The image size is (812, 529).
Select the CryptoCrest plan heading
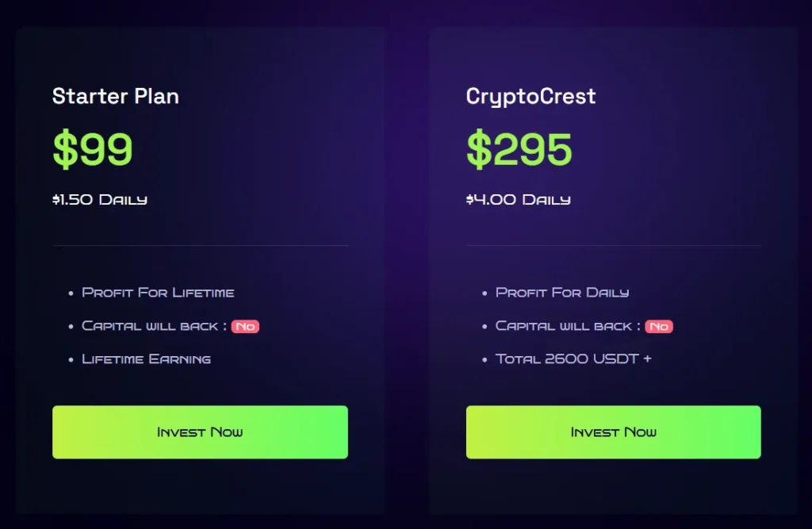tap(530, 97)
